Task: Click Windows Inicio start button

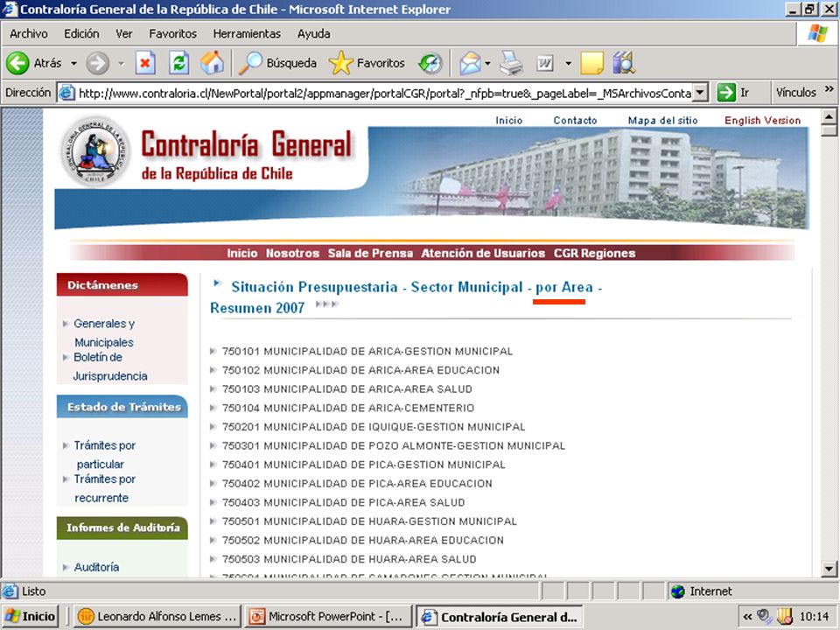Action: point(31,617)
